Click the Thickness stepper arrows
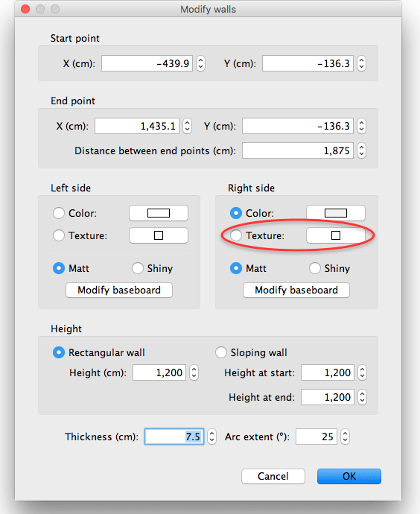The image size is (420, 514). pos(212,437)
